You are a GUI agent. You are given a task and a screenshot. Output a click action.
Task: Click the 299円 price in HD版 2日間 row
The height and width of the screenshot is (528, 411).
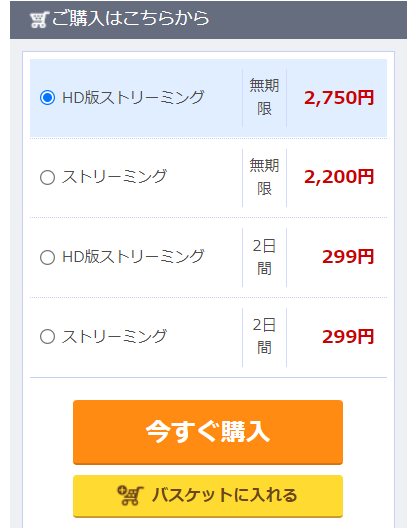pos(348,257)
